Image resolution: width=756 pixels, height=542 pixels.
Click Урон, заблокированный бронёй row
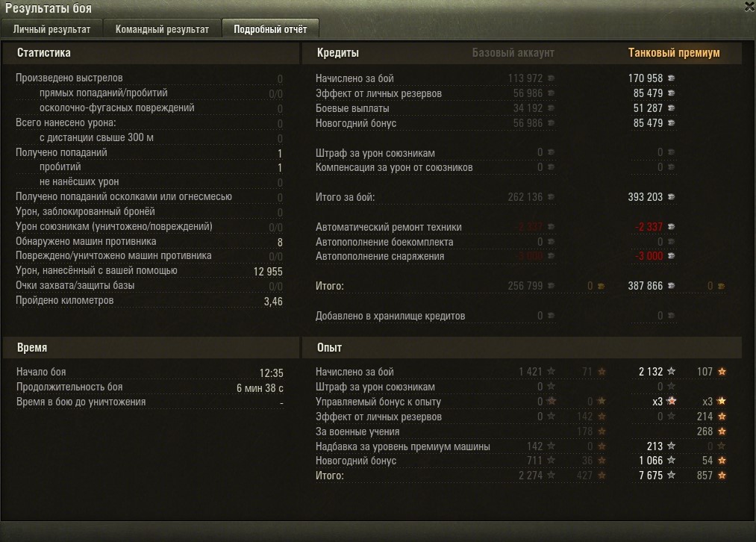pyautogui.click(x=149, y=211)
